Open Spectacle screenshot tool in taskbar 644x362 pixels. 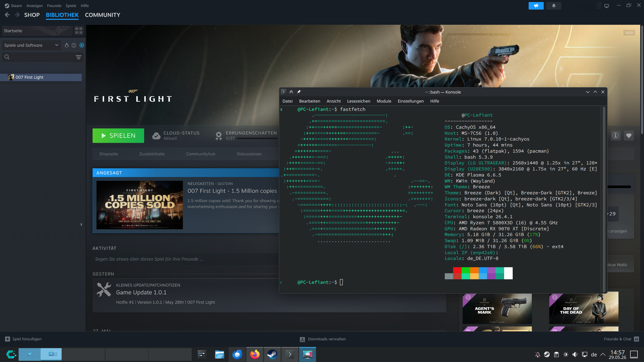pos(307,354)
